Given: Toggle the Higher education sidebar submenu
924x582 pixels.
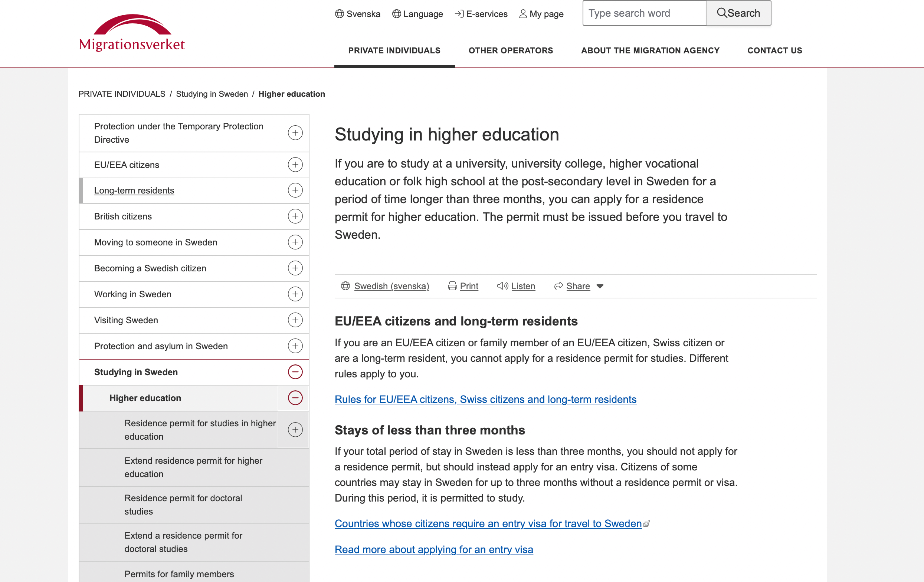Looking at the screenshot, I should (295, 398).
